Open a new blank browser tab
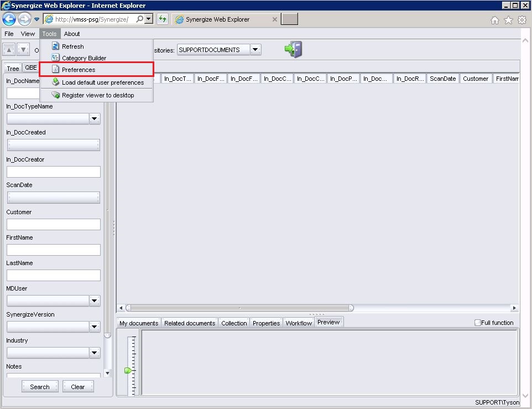The width and height of the screenshot is (532, 409). (289, 19)
